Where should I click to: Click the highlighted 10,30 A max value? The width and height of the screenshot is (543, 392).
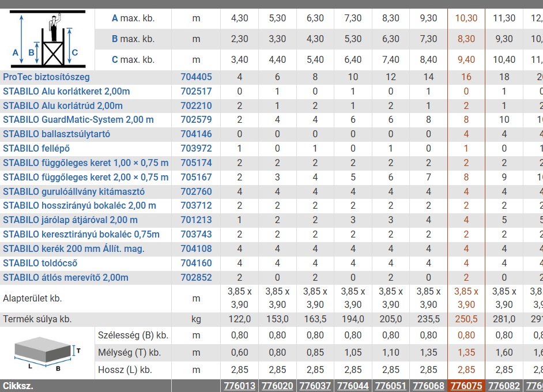466,18
